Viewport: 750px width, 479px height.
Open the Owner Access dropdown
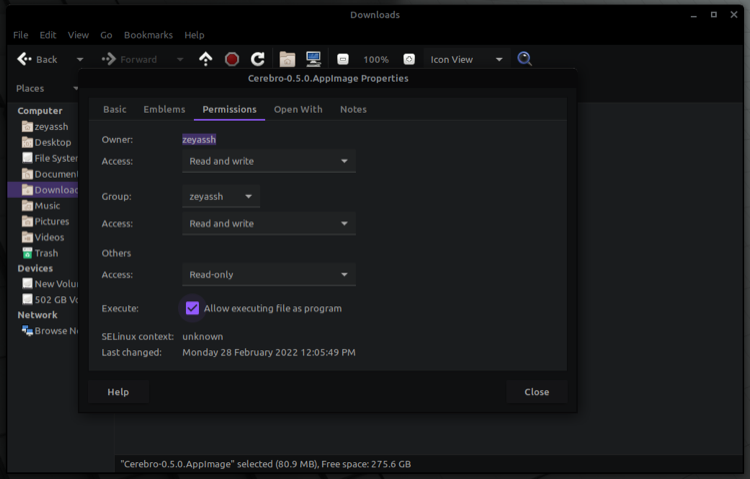[269, 161]
